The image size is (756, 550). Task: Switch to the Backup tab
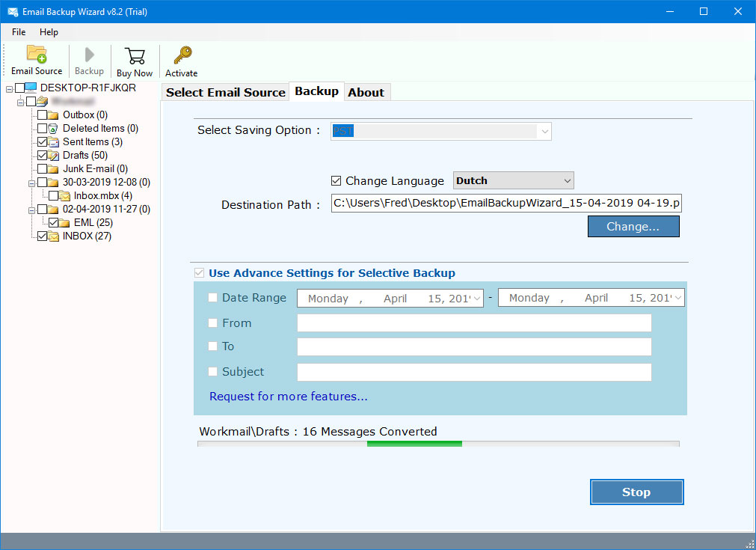click(x=317, y=91)
